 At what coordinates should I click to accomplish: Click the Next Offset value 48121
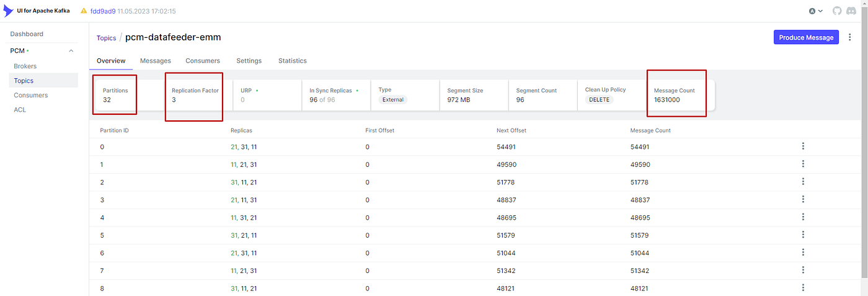(506, 289)
